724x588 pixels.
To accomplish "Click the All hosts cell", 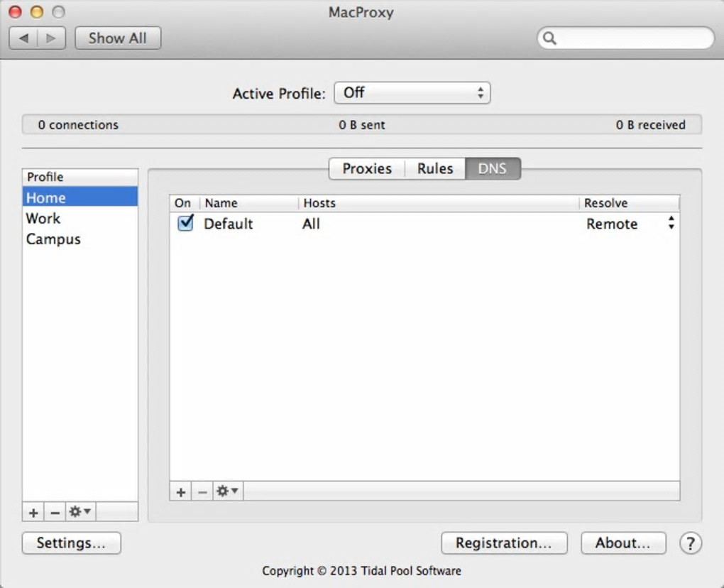I will click(x=311, y=224).
